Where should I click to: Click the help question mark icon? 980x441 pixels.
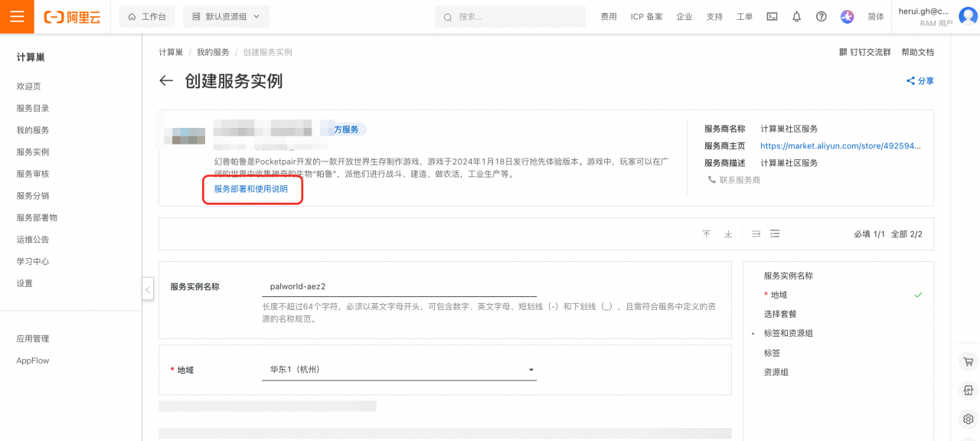822,17
